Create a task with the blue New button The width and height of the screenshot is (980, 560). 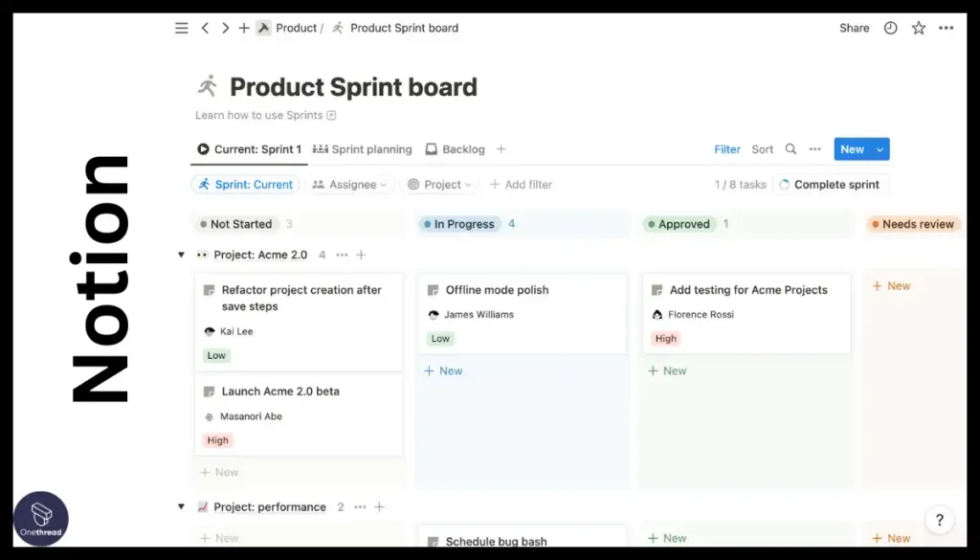pyautogui.click(x=853, y=149)
